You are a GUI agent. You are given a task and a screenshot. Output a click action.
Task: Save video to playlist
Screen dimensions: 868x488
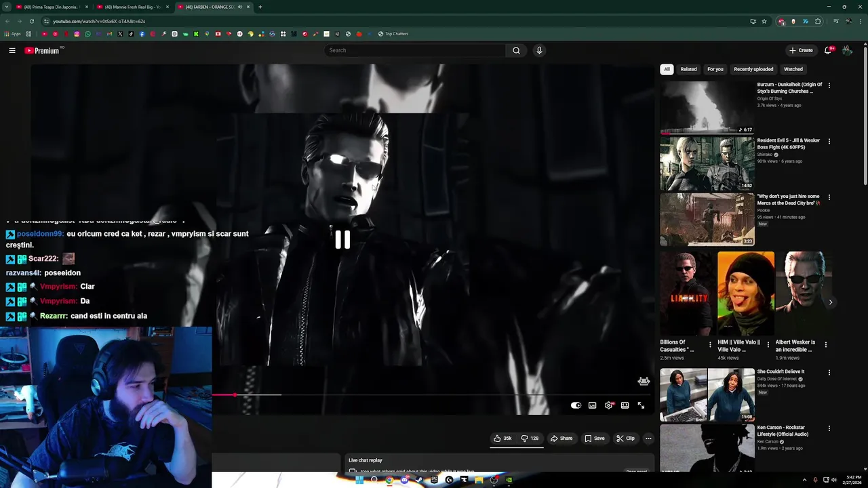tap(595, 439)
